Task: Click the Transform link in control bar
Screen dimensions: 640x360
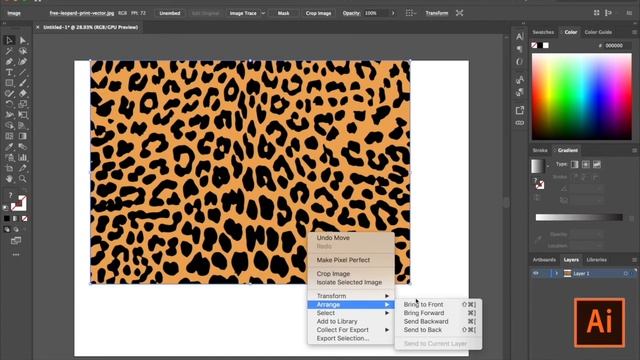Action: pos(437,13)
